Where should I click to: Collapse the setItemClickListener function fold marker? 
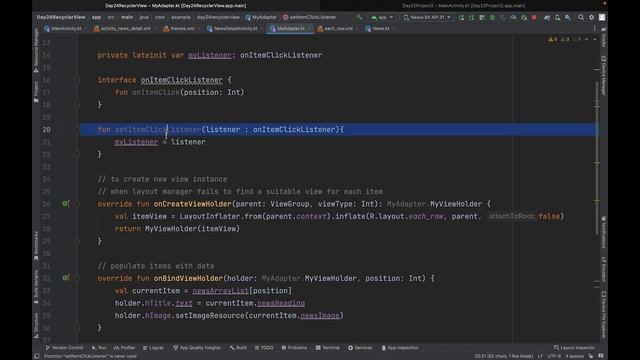point(77,129)
